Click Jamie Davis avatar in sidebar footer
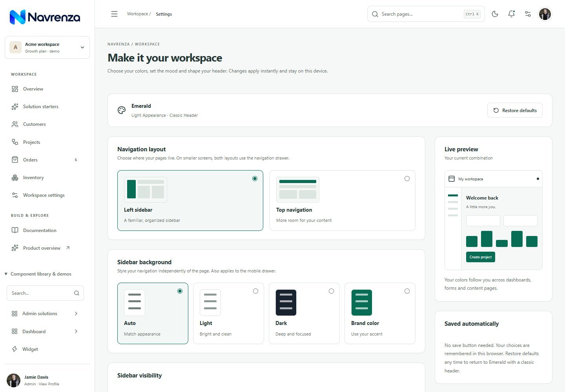Screen dimensions: 565x392 (13, 380)
